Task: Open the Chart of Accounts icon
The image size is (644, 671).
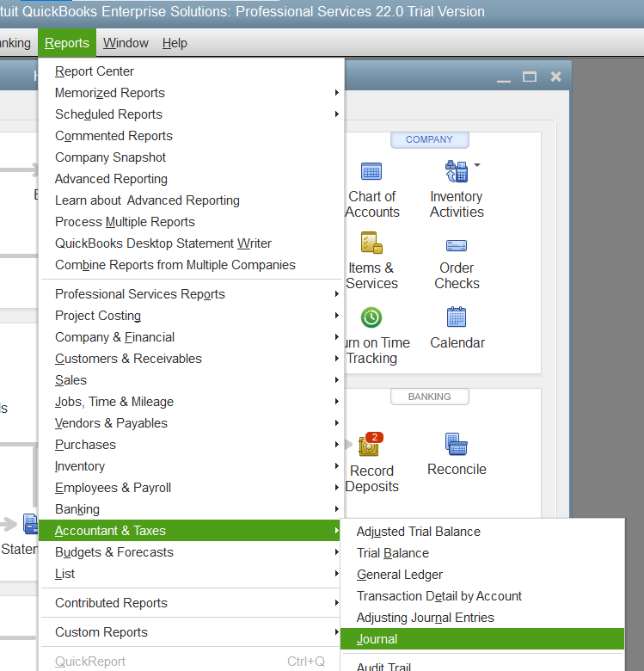Action: coord(371,172)
